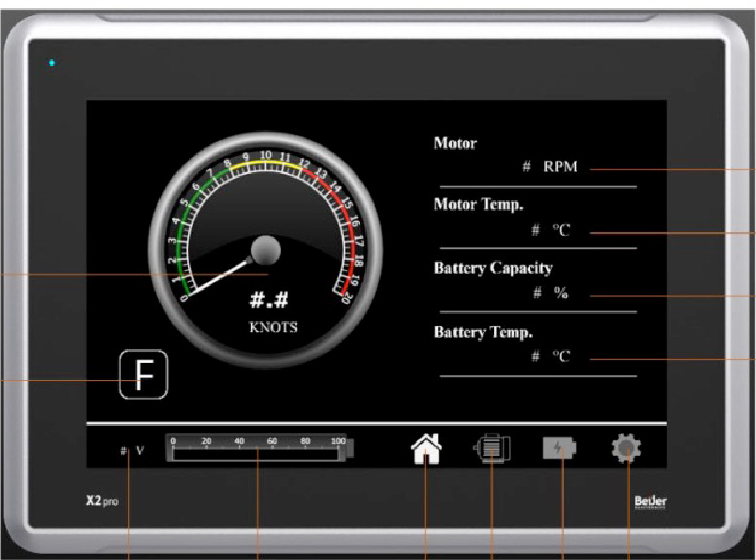Click the blue status LED
The width and height of the screenshot is (756, 560).
(x=51, y=63)
